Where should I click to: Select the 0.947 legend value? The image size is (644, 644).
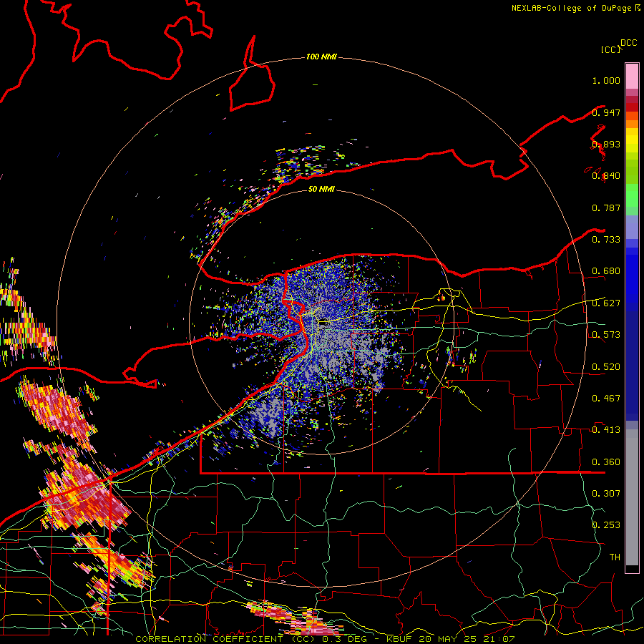[606, 112]
